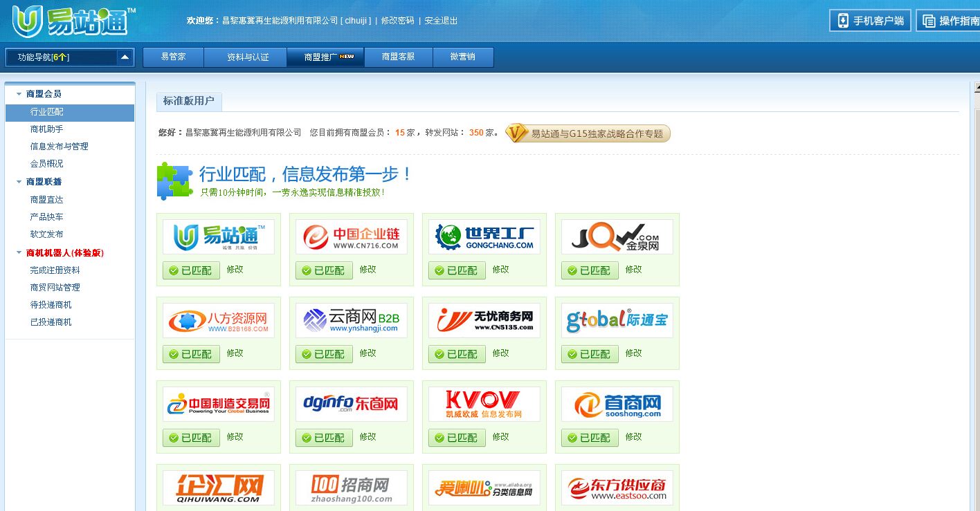Click the 金泉网 logo
The image size is (980, 511).
tap(617, 237)
